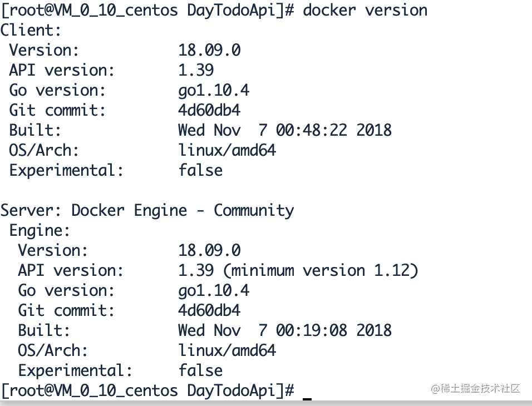Click the 'docker version' command text
532x406 pixels.
click(365, 10)
